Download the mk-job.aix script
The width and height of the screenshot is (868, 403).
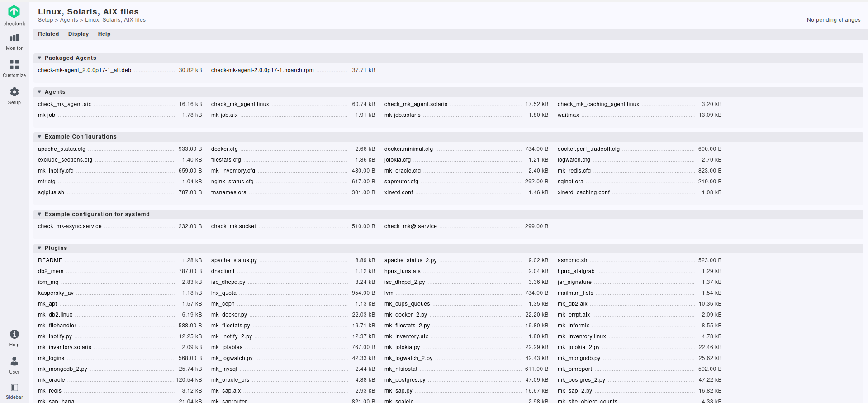tap(224, 115)
